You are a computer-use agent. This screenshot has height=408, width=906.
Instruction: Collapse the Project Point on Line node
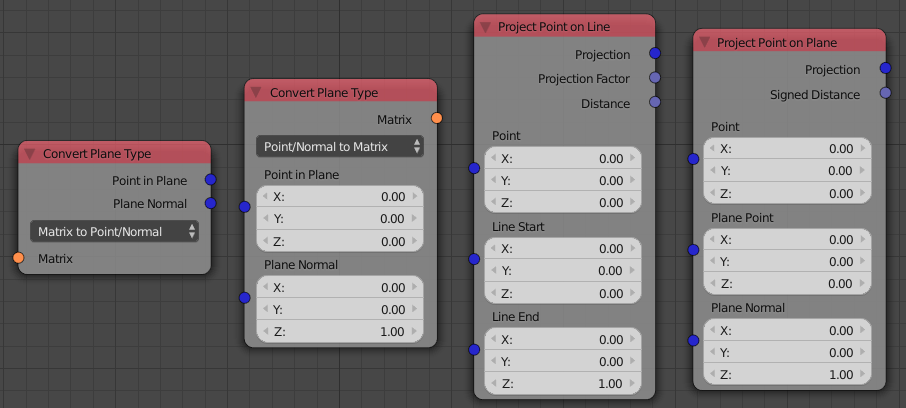tap(485, 27)
